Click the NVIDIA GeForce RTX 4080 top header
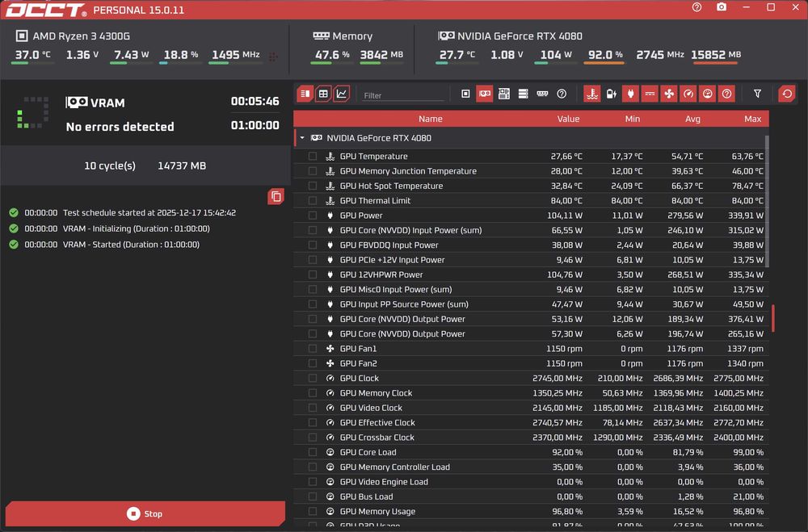808x532 pixels. coord(520,36)
